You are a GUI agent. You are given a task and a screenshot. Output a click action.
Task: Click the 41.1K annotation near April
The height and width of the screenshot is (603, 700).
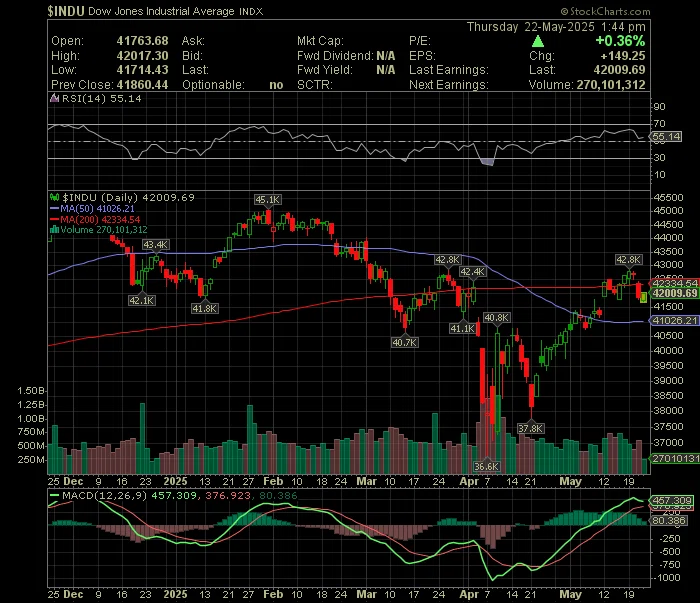pyautogui.click(x=462, y=329)
